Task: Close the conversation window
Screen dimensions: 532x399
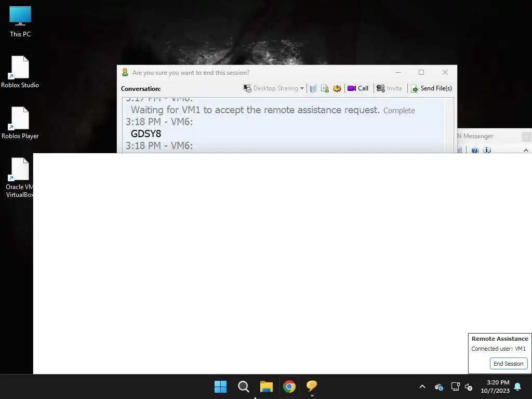Action: point(445,72)
